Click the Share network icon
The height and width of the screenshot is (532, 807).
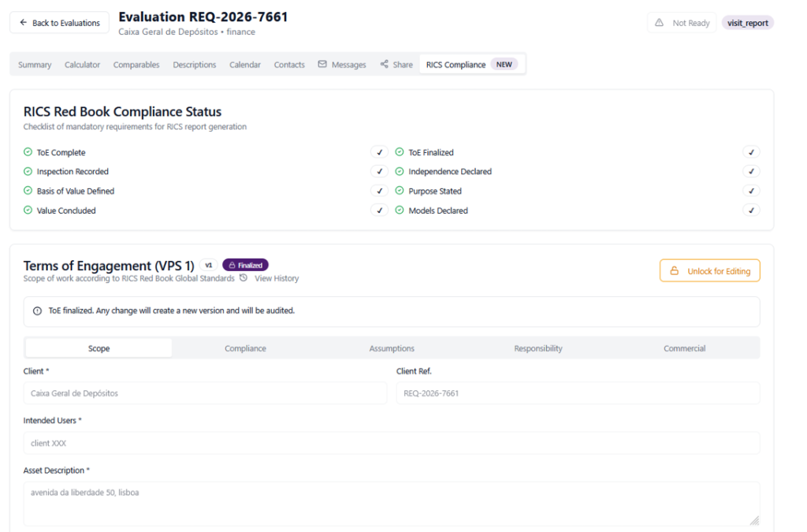click(384, 65)
